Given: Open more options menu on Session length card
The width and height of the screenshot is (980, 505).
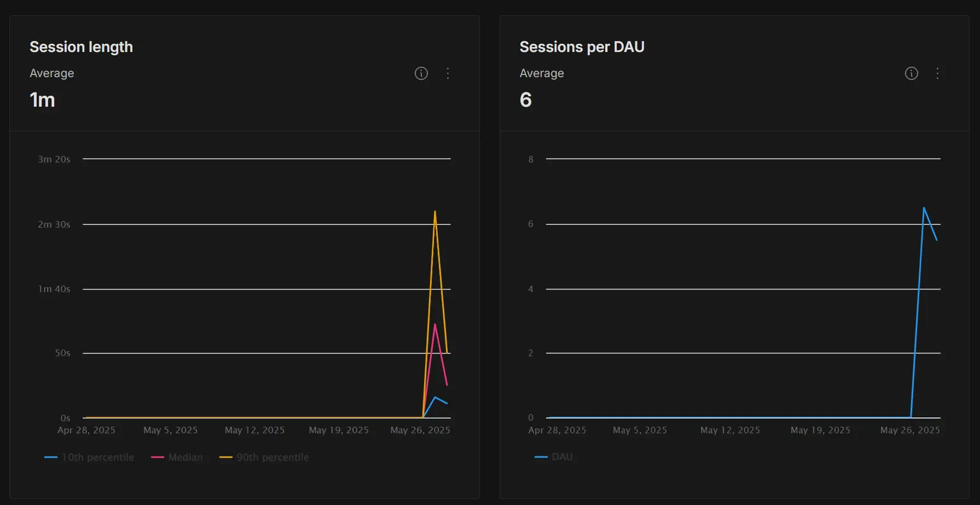Looking at the screenshot, I should coord(448,73).
